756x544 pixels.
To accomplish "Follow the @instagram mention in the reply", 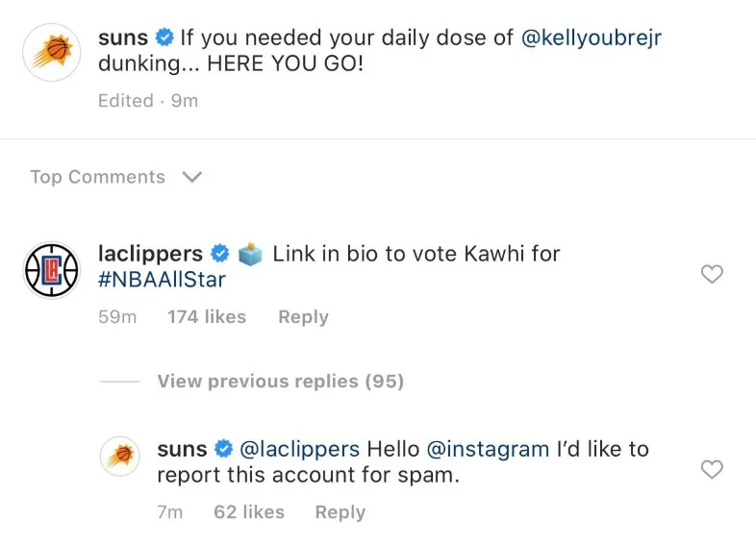I will pyautogui.click(x=489, y=449).
